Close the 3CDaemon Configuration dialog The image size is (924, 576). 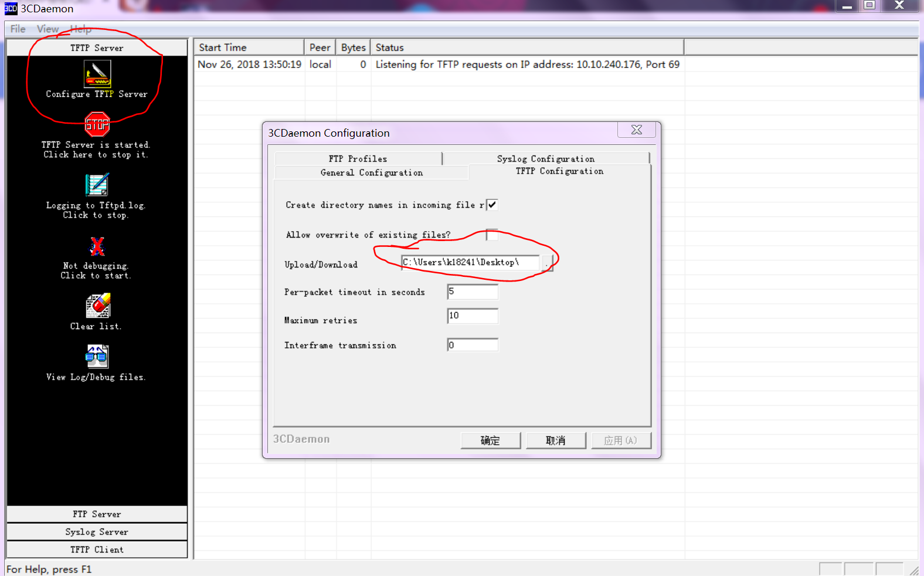[x=637, y=130]
